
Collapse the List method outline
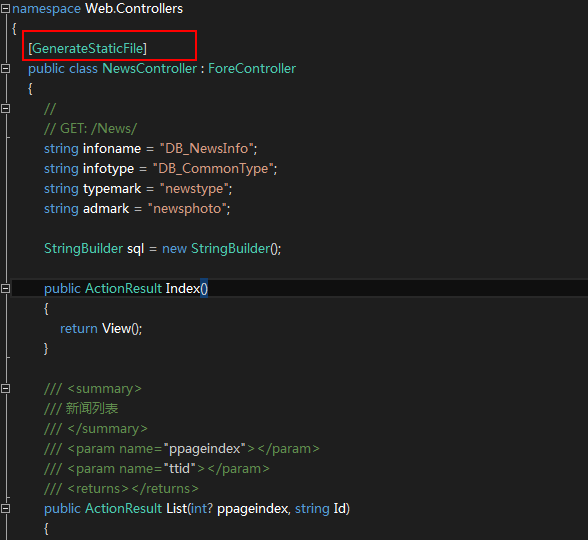pyautogui.click(x=5, y=509)
